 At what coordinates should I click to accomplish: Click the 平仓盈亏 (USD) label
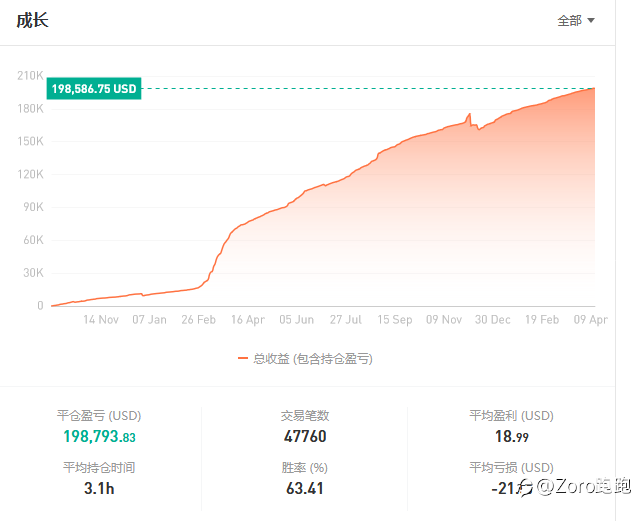tap(99, 416)
